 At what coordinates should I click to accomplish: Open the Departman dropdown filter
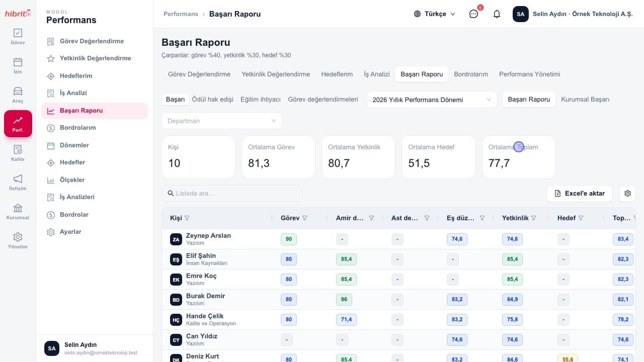point(222,121)
